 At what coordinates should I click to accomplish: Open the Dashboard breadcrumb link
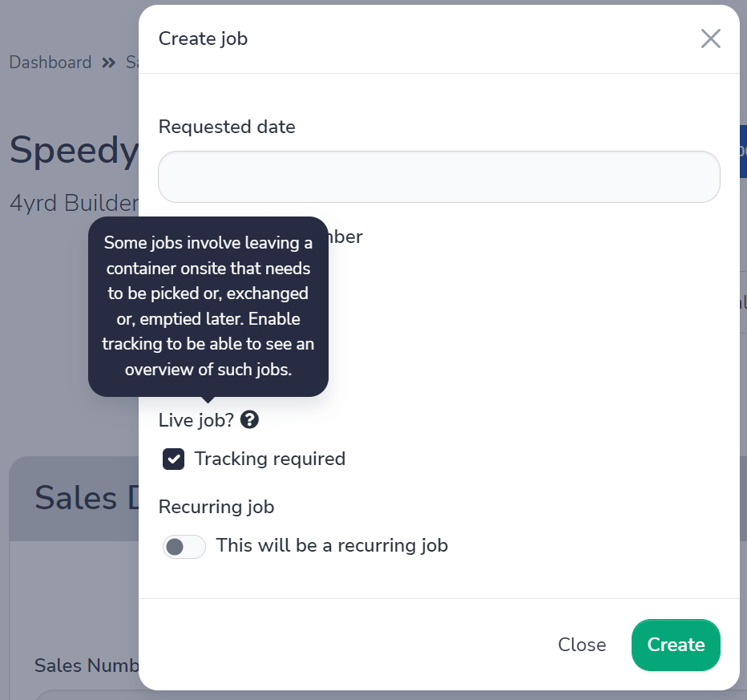click(x=50, y=63)
